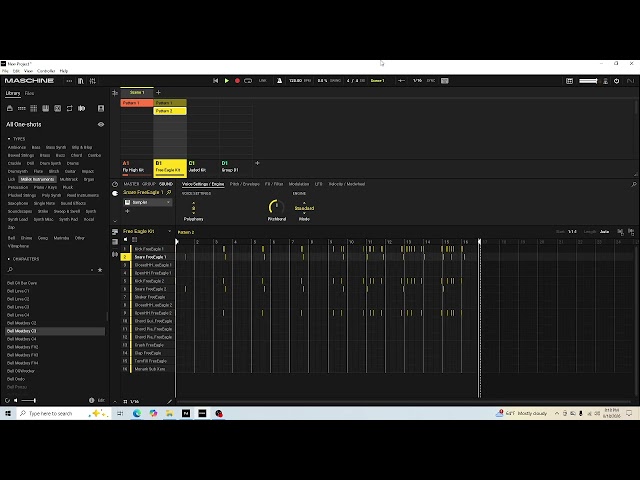
Task: Switch to the Files tab
Action: 29,93
